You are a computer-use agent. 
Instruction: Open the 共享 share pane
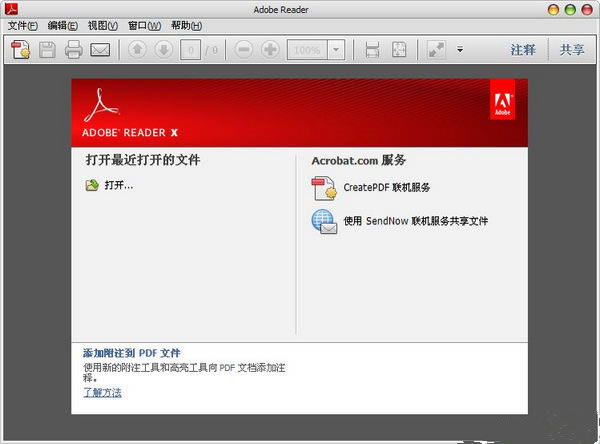coord(572,50)
